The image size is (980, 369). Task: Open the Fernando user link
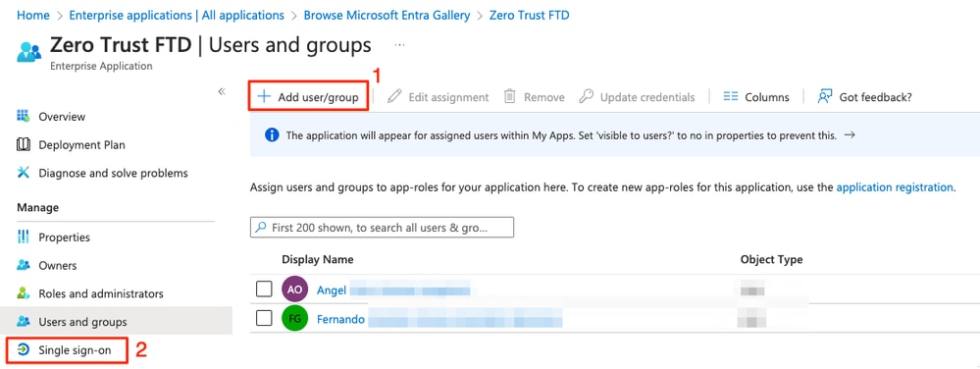tap(340, 320)
